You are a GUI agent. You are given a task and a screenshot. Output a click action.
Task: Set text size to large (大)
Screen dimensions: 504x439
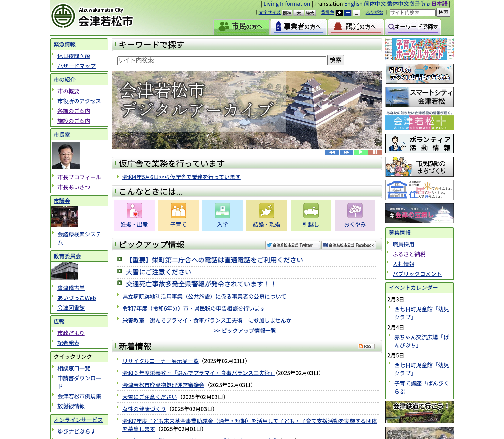pos(299,13)
